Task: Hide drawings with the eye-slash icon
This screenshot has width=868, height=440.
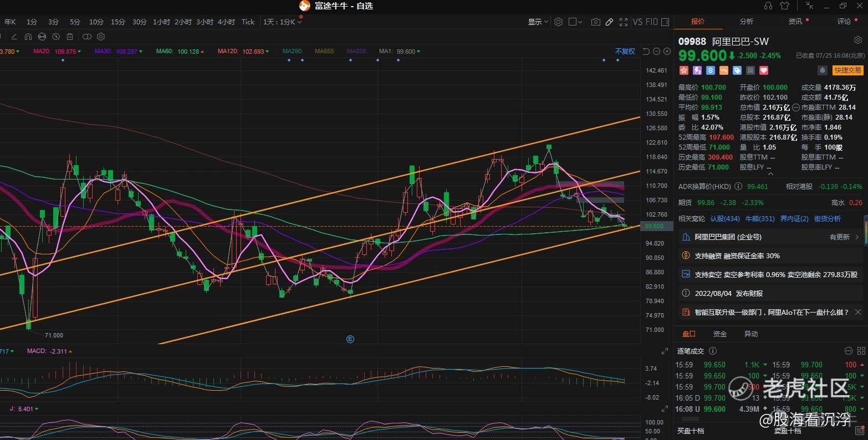Action: coord(56,37)
